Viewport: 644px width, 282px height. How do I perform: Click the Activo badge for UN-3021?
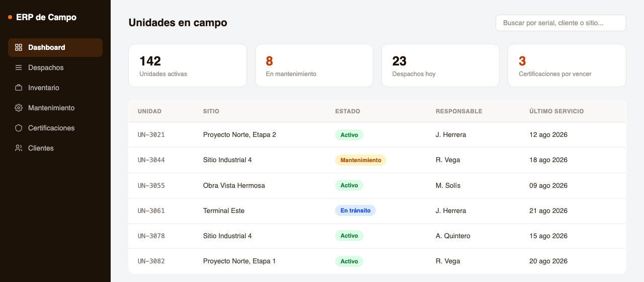coord(349,135)
